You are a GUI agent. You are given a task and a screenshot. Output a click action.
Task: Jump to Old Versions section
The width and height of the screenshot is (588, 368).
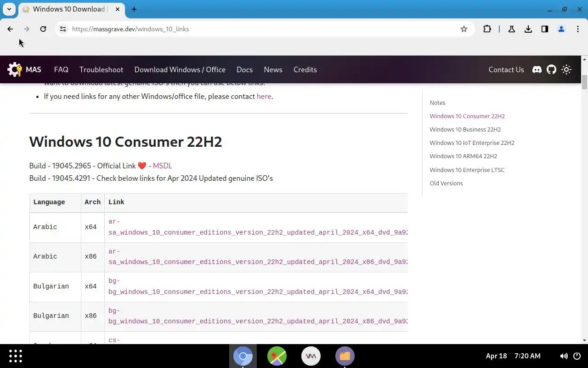point(446,183)
